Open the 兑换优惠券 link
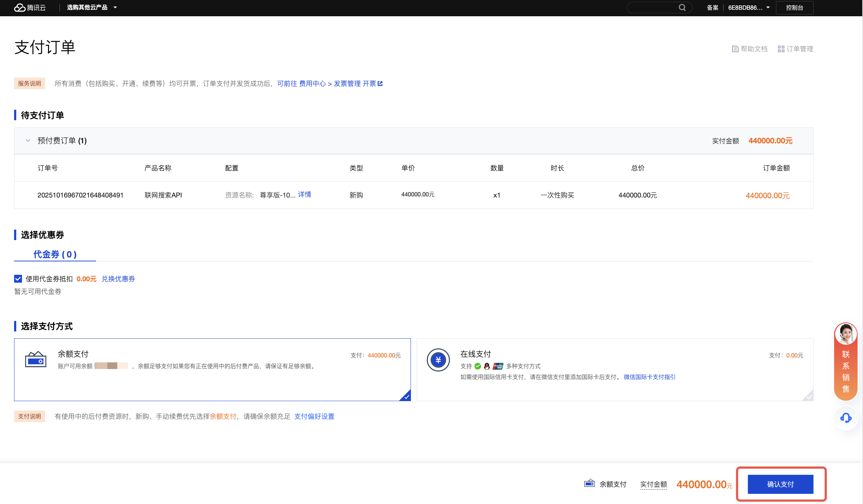The height and width of the screenshot is (504, 863). point(118,279)
